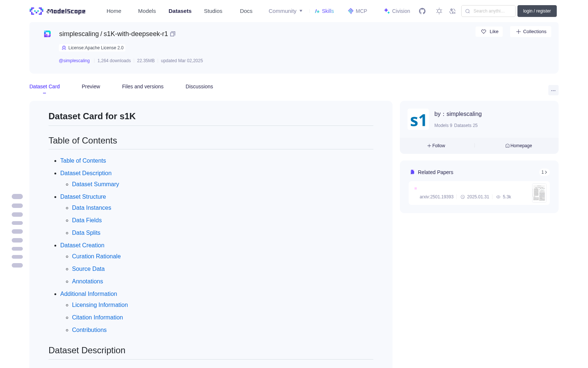Jump to Additional Information link
This screenshot has width=588, height=368.
coord(89,294)
